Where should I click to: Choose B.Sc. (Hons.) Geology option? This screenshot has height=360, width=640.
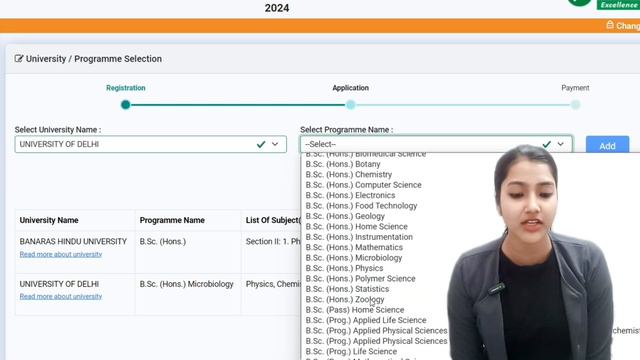point(345,216)
